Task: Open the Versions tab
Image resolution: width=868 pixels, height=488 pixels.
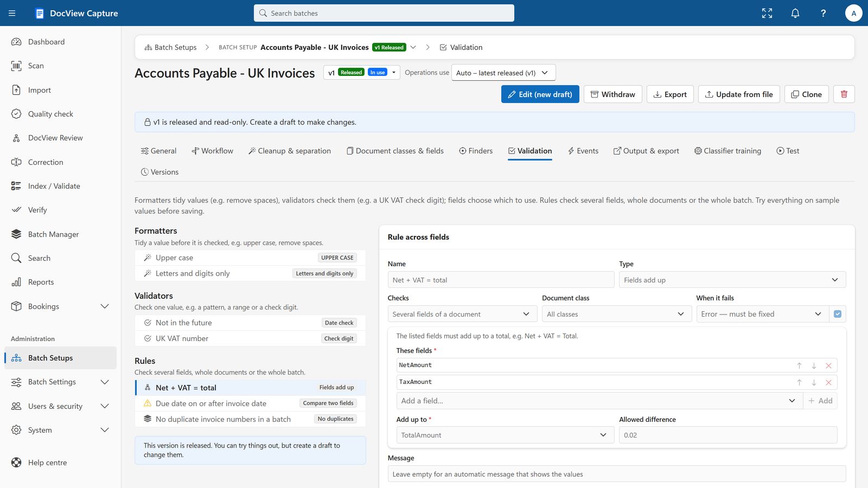Action: click(159, 172)
